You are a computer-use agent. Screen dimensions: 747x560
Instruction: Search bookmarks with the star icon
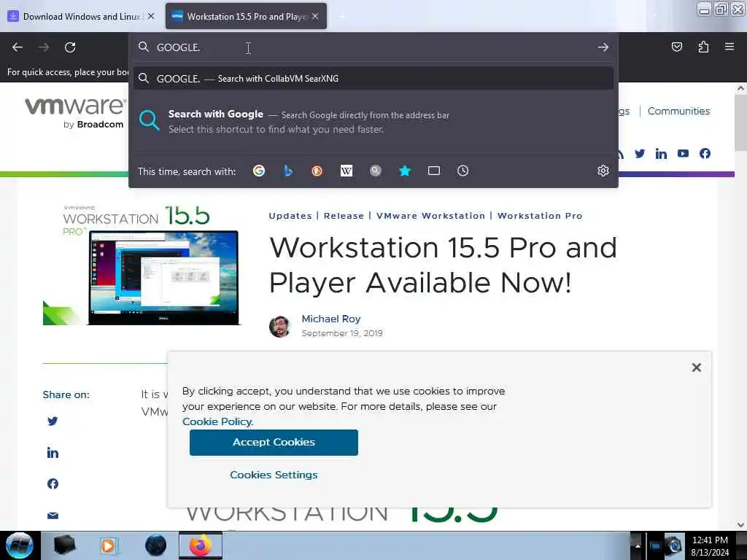[404, 171]
